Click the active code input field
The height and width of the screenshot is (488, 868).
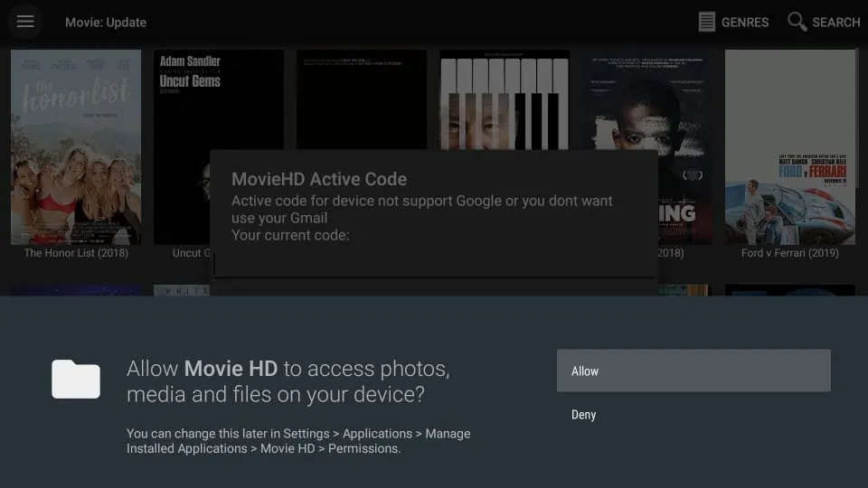click(434, 264)
